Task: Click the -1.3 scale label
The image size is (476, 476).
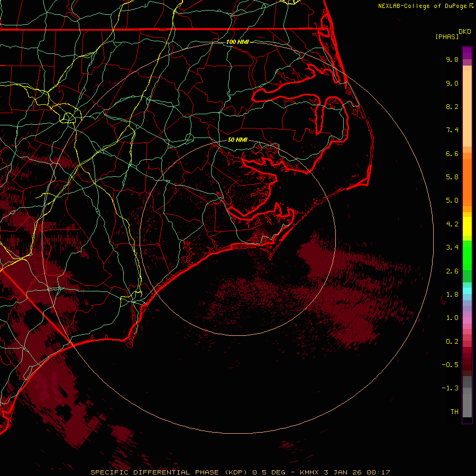Action: click(x=450, y=388)
